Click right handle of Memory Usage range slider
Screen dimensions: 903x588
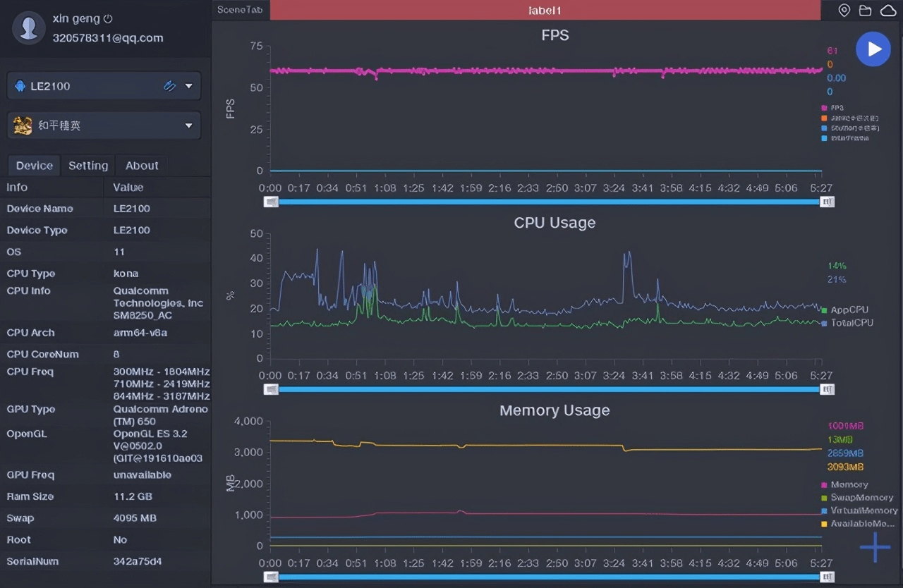(827, 577)
